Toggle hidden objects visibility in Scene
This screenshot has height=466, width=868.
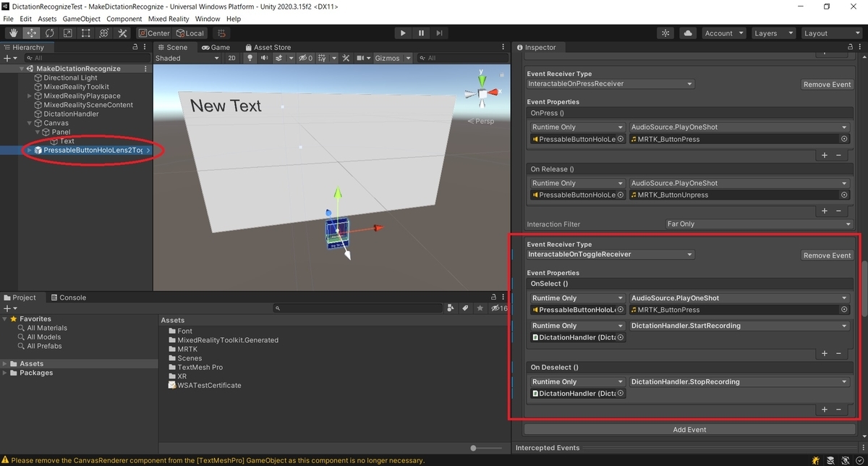tap(305, 58)
